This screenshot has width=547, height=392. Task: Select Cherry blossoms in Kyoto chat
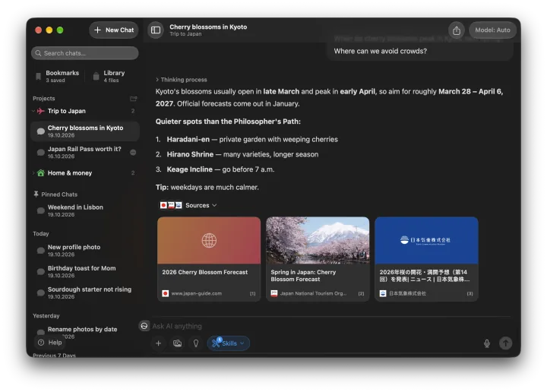click(x=85, y=131)
